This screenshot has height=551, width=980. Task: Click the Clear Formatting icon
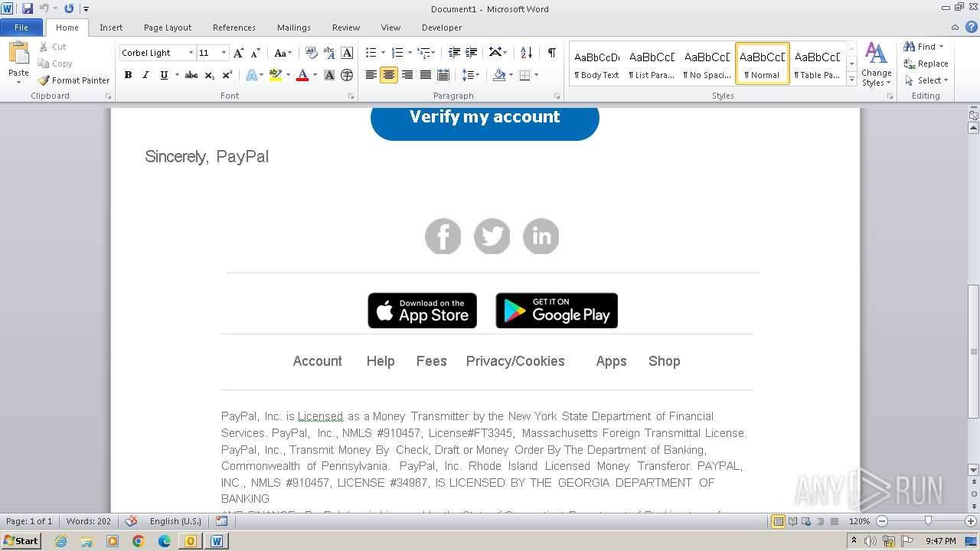(312, 53)
